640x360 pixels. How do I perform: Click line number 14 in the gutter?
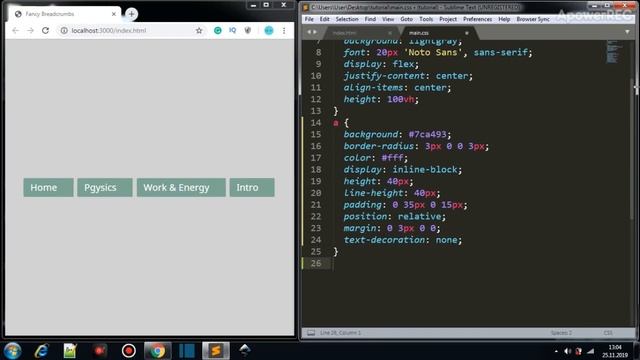tap(316, 122)
